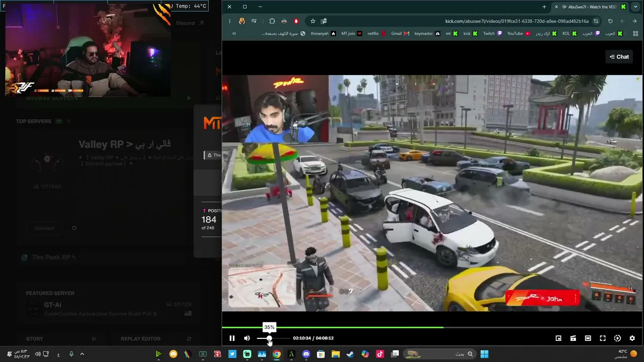Expand the TOP SERVERS sort chevron
Viewport: 644px width, 362px height.
coord(68,121)
